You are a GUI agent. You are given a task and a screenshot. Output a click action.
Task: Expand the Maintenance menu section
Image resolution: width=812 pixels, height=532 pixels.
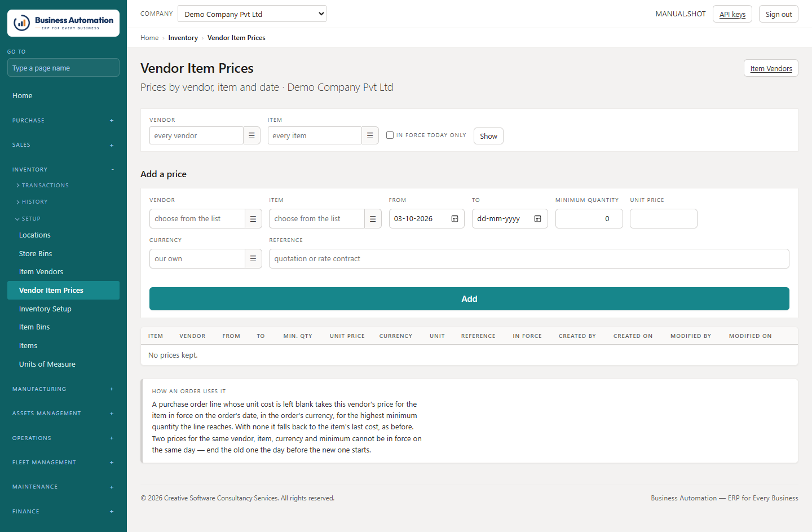point(63,487)
